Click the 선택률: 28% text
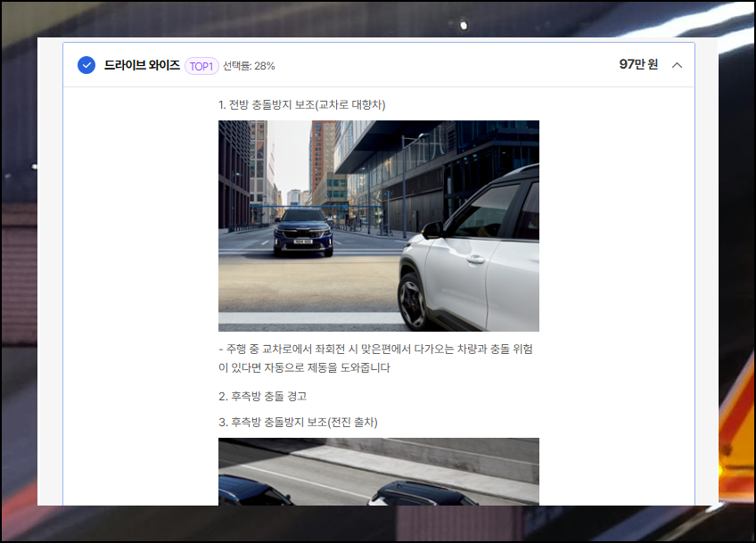This screenshot has width=756, height=543. [249, 66]
